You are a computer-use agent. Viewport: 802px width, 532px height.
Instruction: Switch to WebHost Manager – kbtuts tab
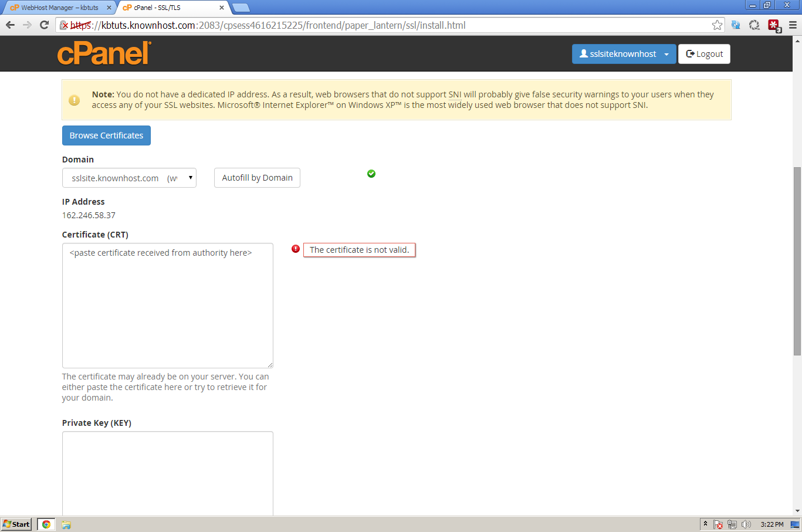click(x=59, y=8)
